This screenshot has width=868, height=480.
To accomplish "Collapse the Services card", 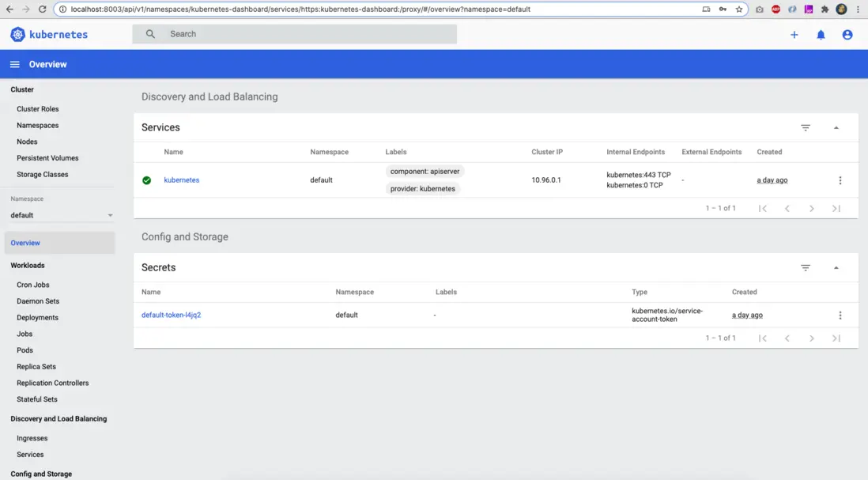I will (x=836, y=128).
